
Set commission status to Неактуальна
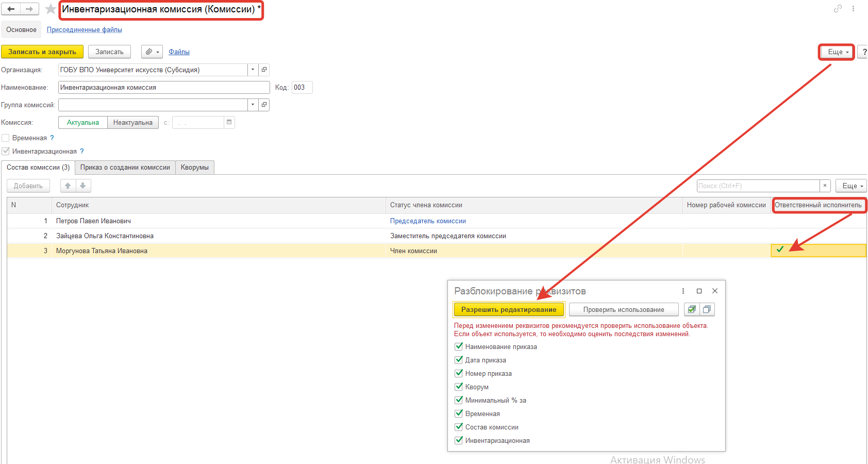pos(133,122)
